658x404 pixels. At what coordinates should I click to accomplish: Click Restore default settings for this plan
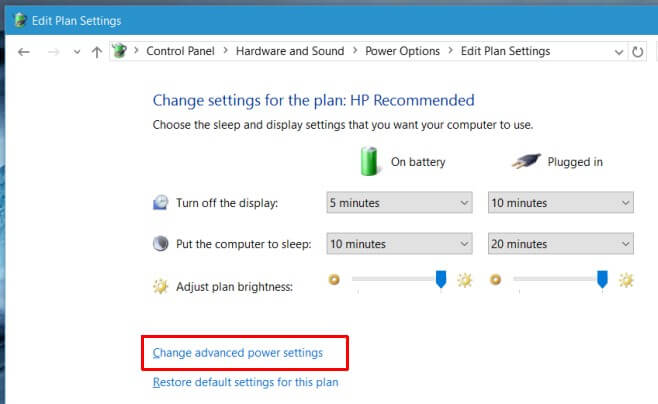245,382
